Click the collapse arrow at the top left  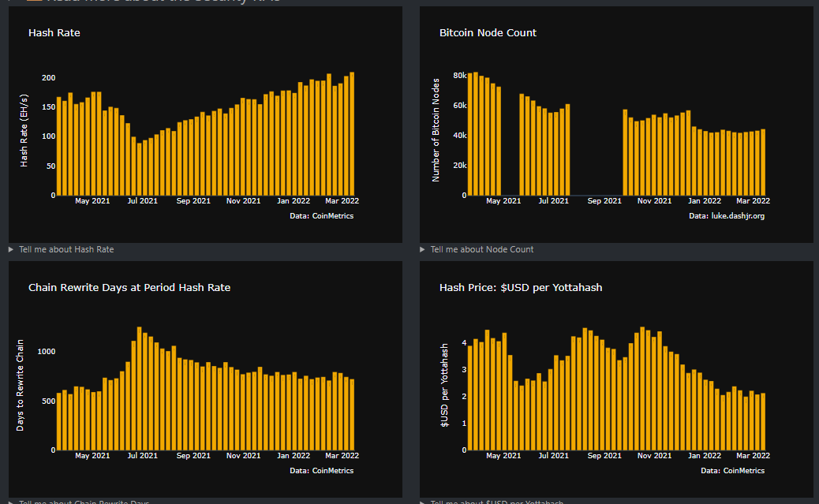pyautogui.click(x=7, y=2)
